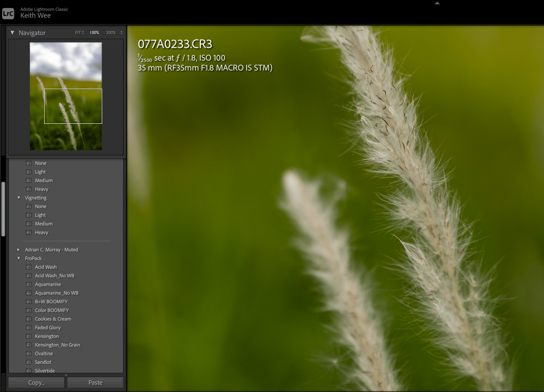
Task: Click the Kensington_No Grain preset icon
Action: (29, 345)
